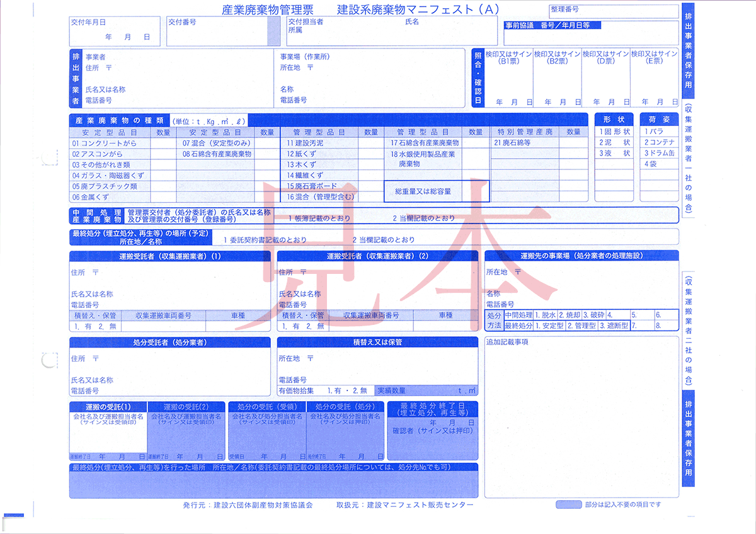Select the "事業場（作業所）" label
The width and height of the screenshot is (756, 534).
305,57
